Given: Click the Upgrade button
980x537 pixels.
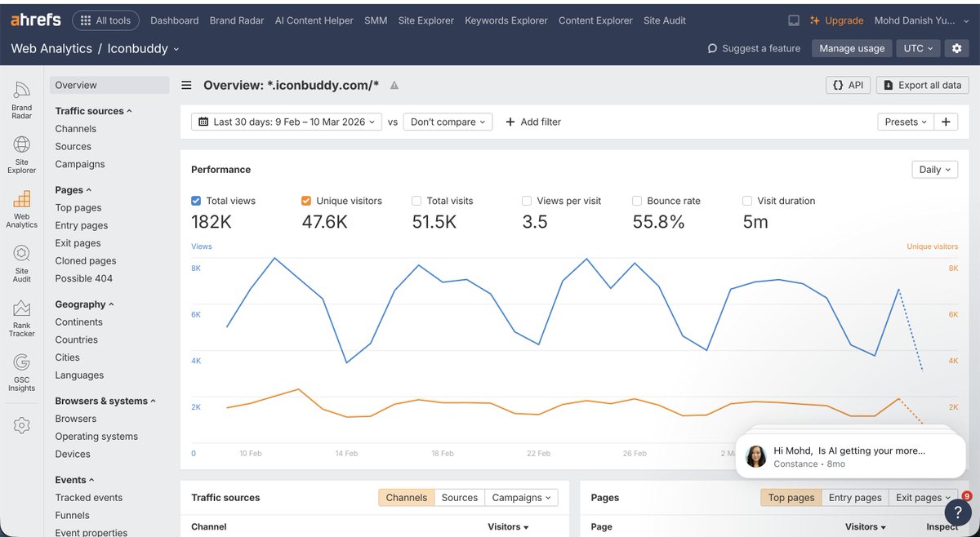Looking at the screenshot, I should coord(836,20).
